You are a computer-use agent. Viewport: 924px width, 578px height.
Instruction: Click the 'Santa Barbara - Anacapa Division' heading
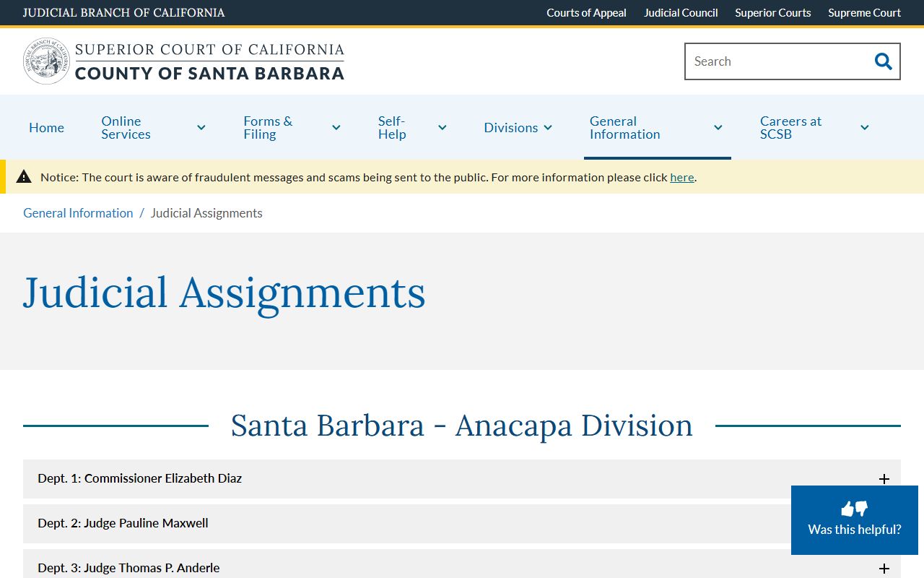click(x=462, y=426)
